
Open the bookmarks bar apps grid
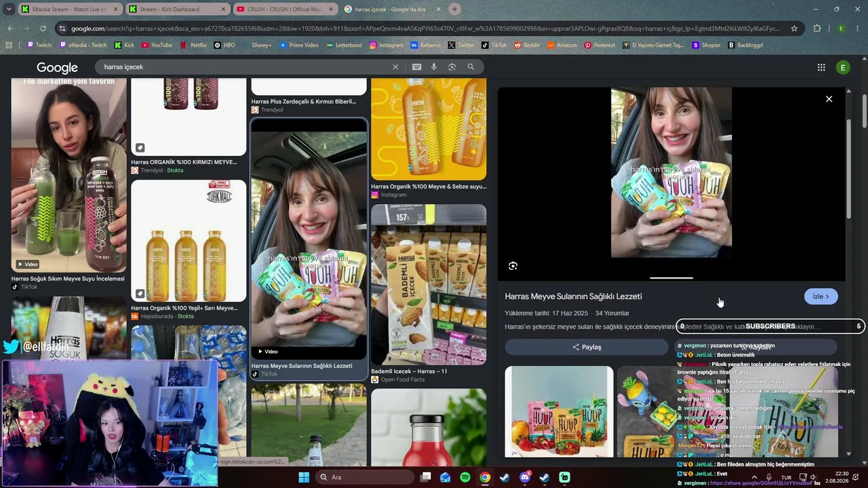(x=9, y=45)
